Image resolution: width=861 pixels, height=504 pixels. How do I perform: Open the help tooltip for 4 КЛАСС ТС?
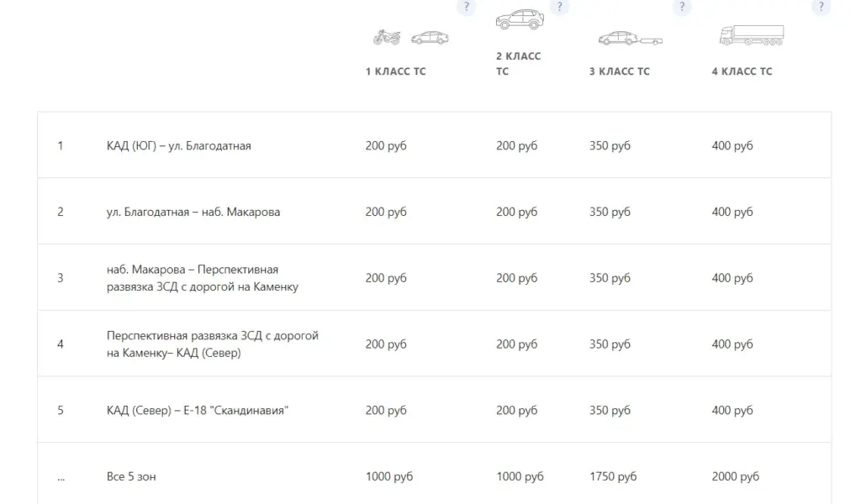click(x=821, y=7)
